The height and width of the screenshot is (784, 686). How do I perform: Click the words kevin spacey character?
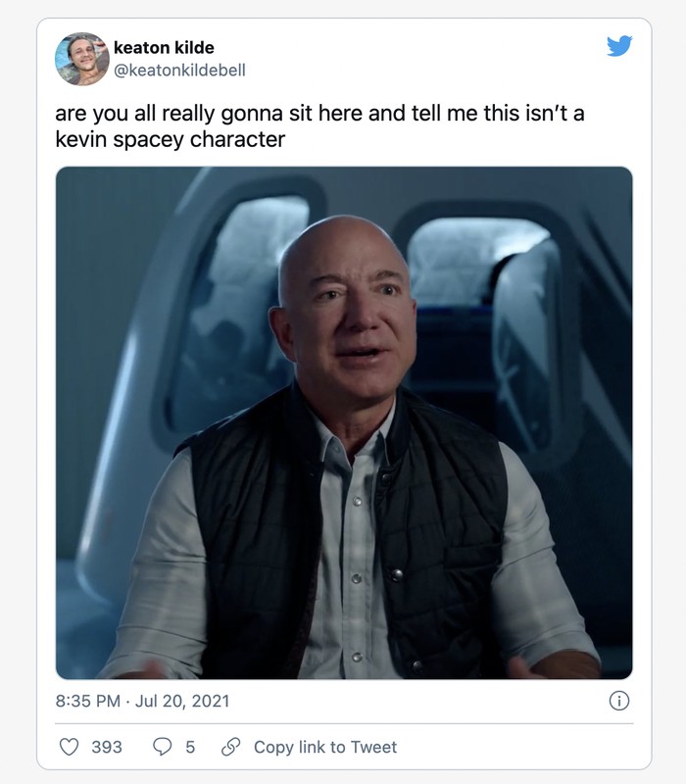[x=170, y=139]
